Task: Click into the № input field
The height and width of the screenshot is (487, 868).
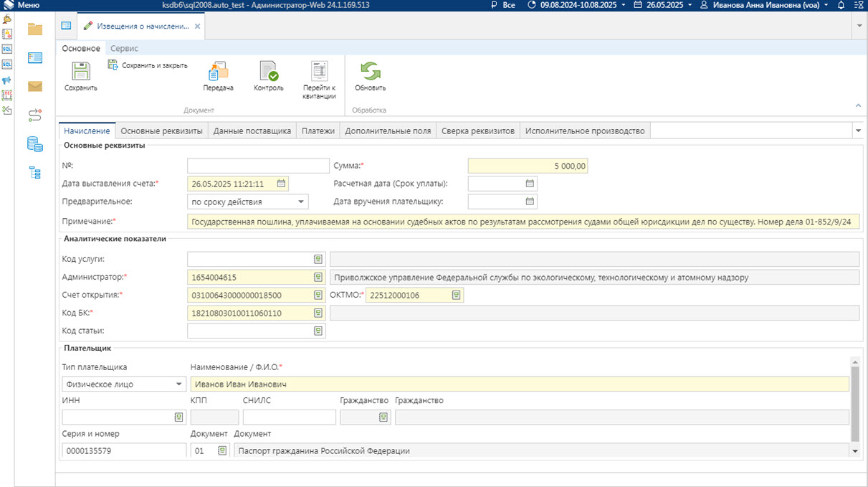Action: 258,166
